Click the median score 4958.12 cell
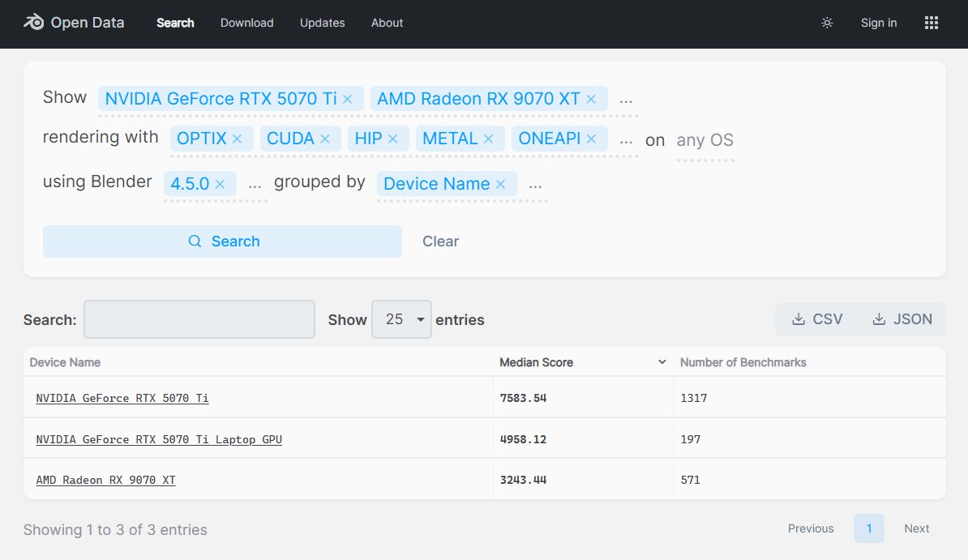 pos(524,439)
